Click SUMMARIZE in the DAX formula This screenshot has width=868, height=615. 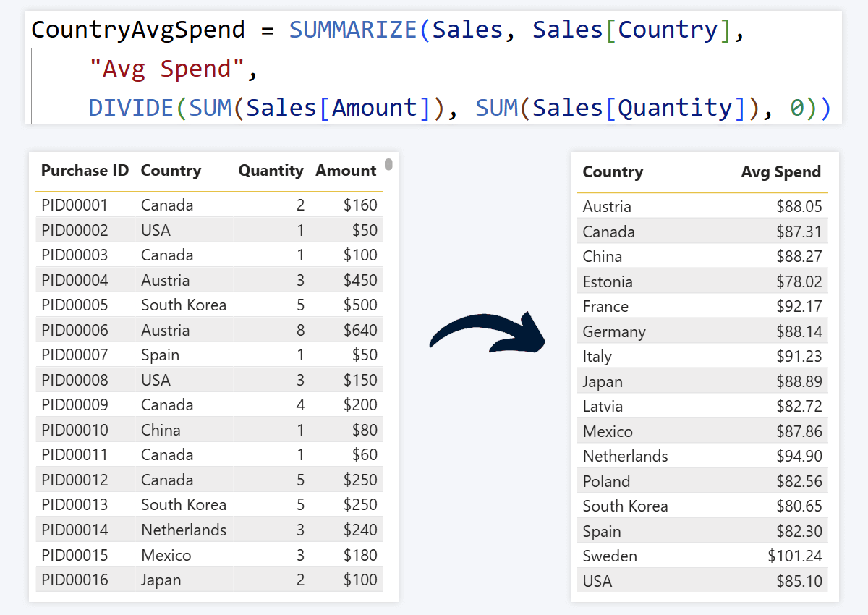coord(353,30)
